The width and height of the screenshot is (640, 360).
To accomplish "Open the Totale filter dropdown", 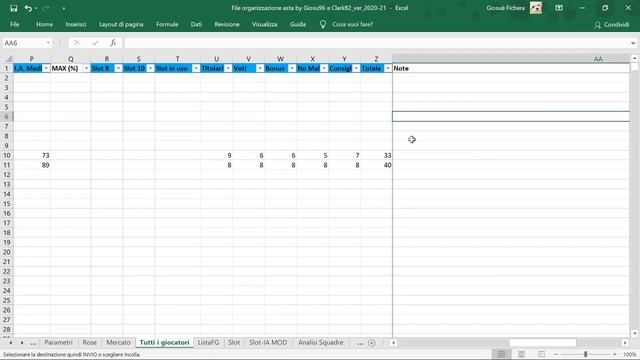I will coord(388,68).
